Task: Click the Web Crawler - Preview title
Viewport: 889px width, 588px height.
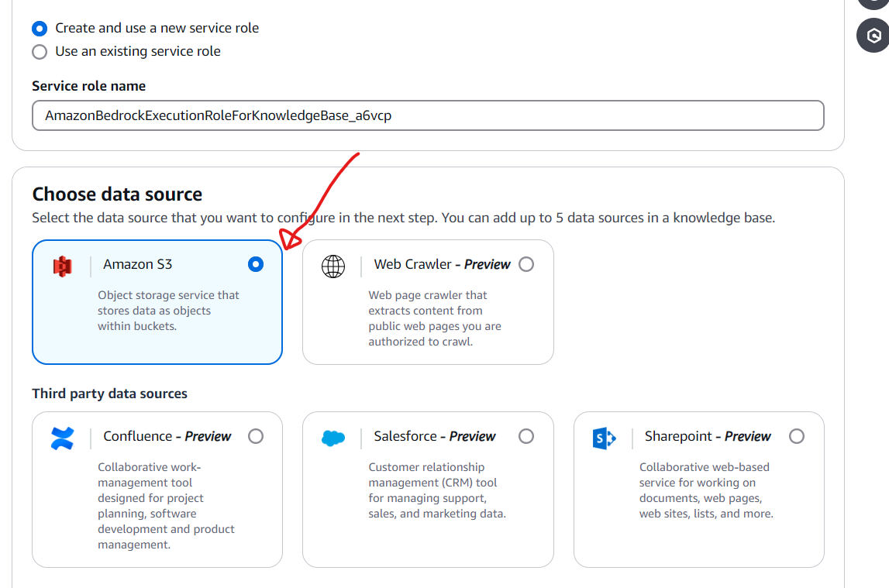Action: 443,264
